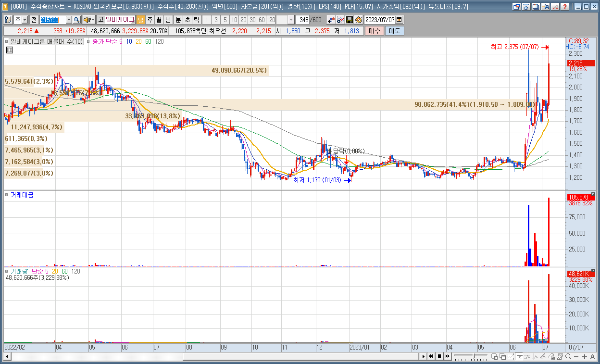Open the 주 market type dropdown
This screenshot has height=364, width=600.
(25, 20)
